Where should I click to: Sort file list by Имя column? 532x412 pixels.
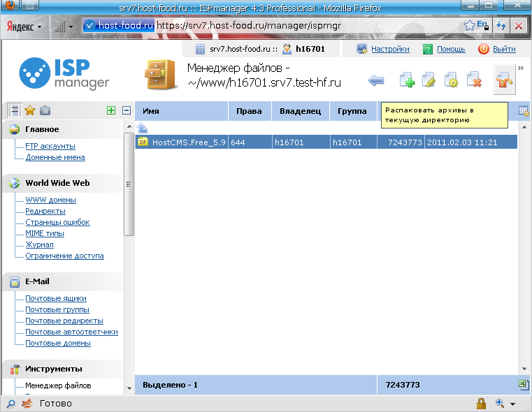[x=180, y=111]
